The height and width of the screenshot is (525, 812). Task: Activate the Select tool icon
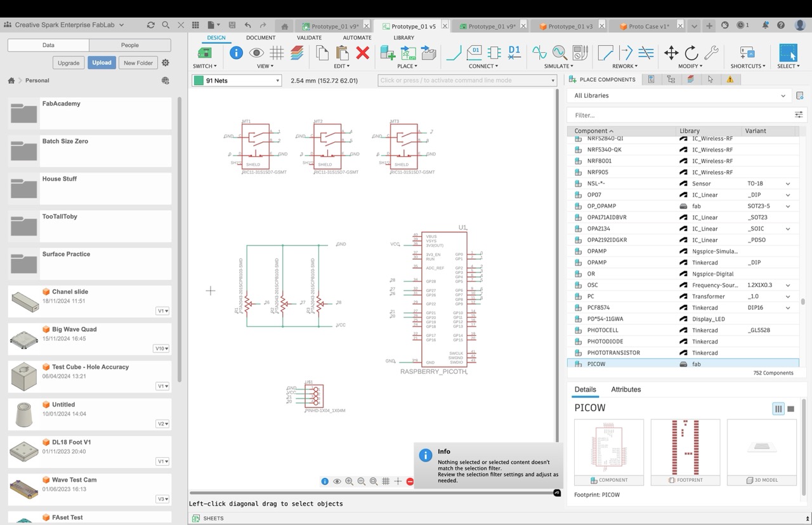point(788,53)
